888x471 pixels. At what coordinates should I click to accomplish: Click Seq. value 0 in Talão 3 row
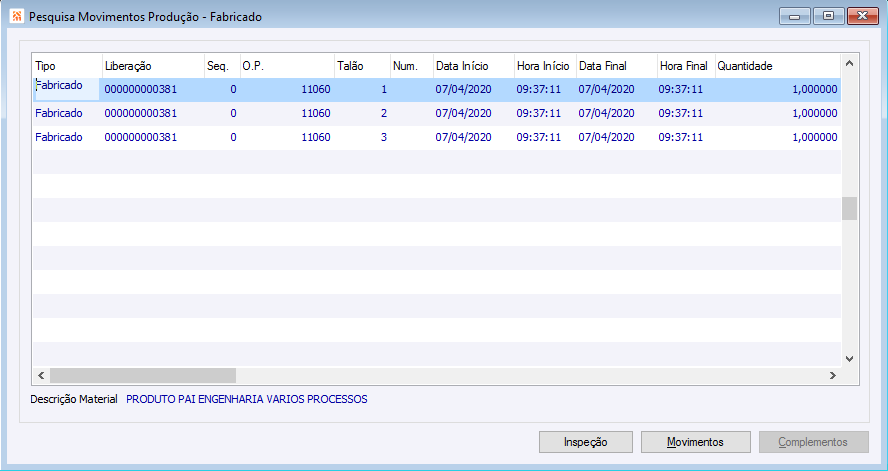233,137
